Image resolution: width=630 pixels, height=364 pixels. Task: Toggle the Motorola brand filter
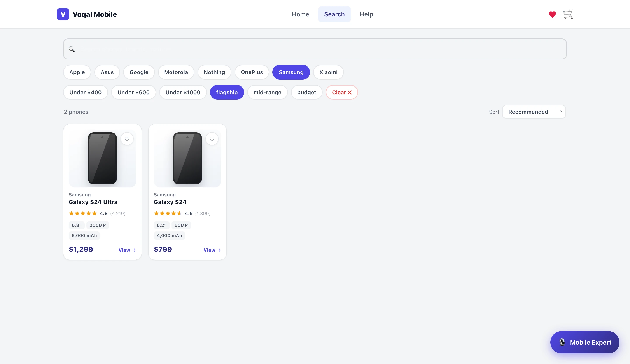pos(176,72)
